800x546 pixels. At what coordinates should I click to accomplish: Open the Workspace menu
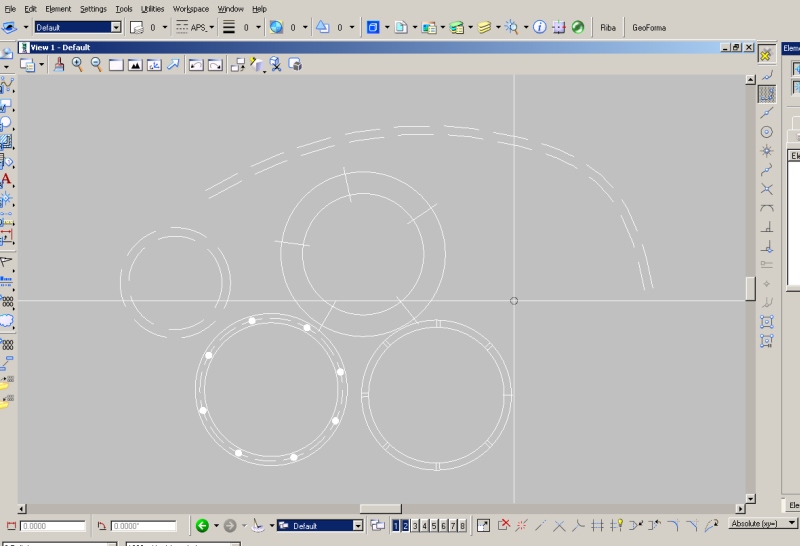tap(191, 9)
